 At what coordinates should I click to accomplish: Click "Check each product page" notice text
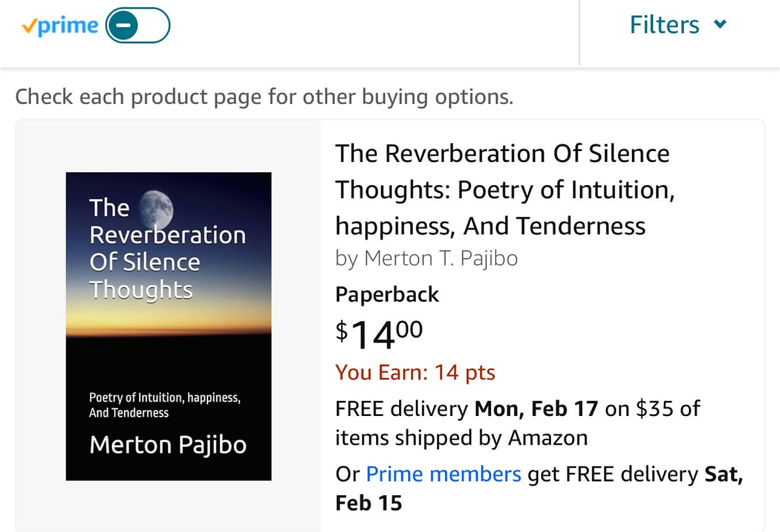264,97
